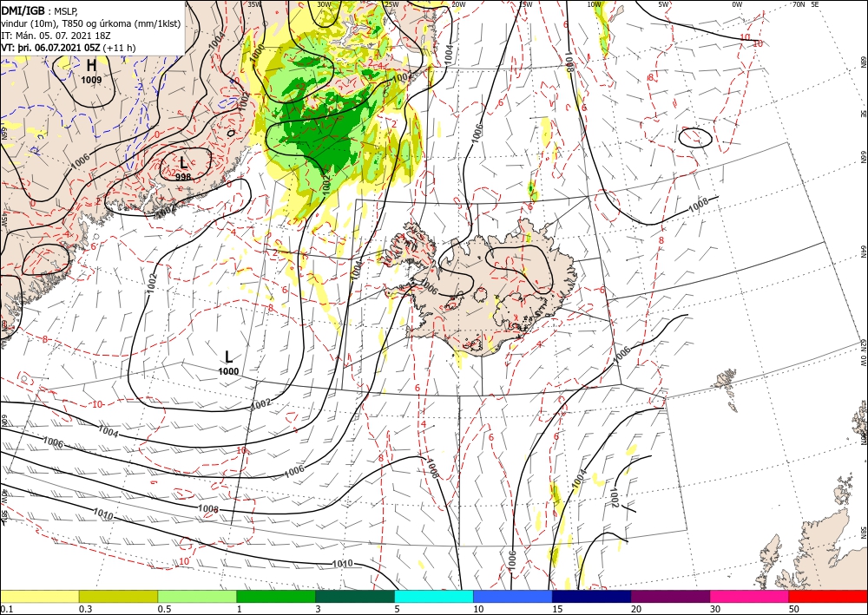Click the red 50 mm legend swatch

click(828, 596)
